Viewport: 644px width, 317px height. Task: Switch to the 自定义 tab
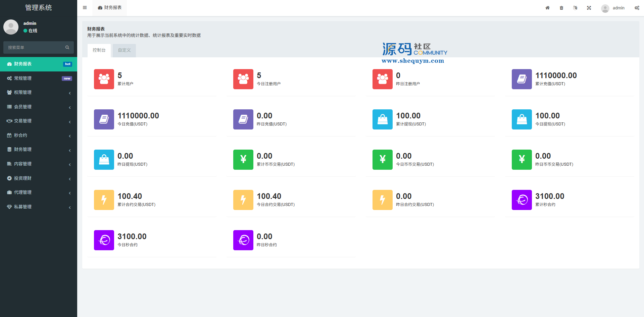[x=124, y=50]
